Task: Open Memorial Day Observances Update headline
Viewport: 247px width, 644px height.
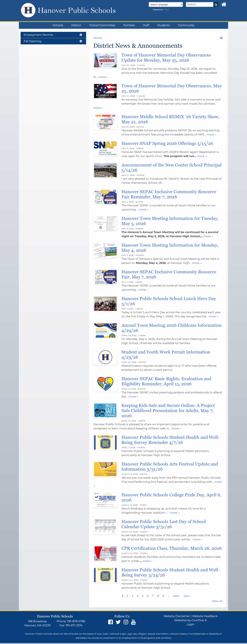Action: click(x=166, y=58)
